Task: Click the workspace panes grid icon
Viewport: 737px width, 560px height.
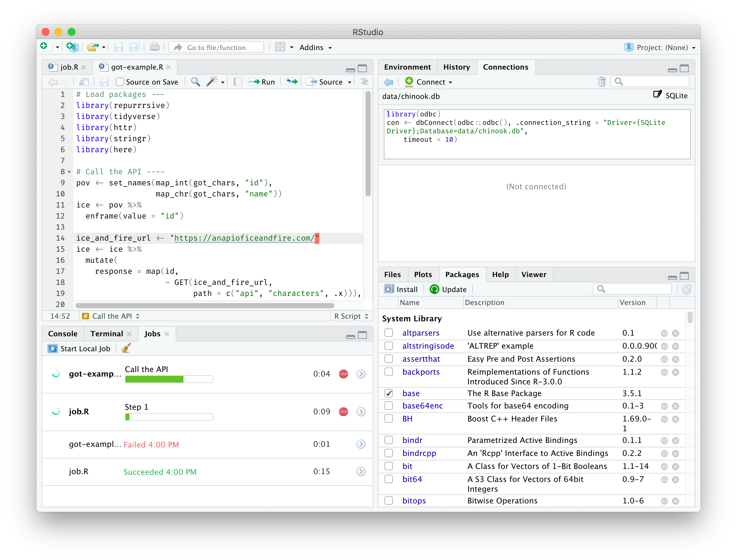Action: [x=280, y=47]
